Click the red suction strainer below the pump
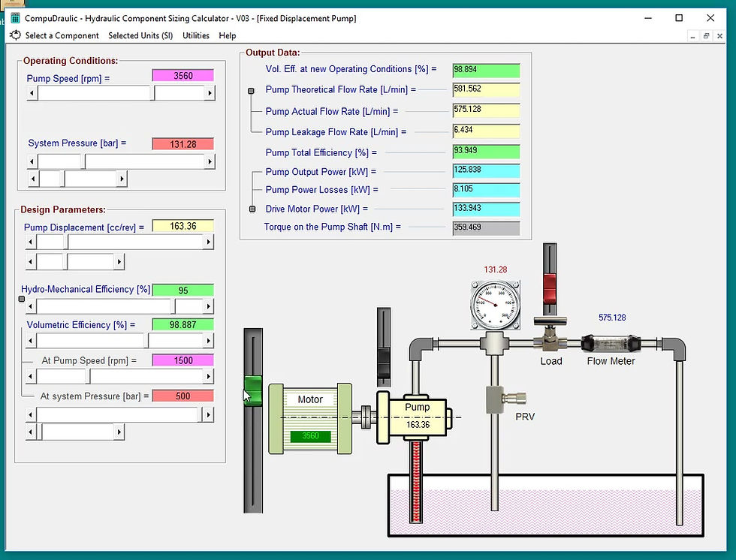 click(415, 482)
